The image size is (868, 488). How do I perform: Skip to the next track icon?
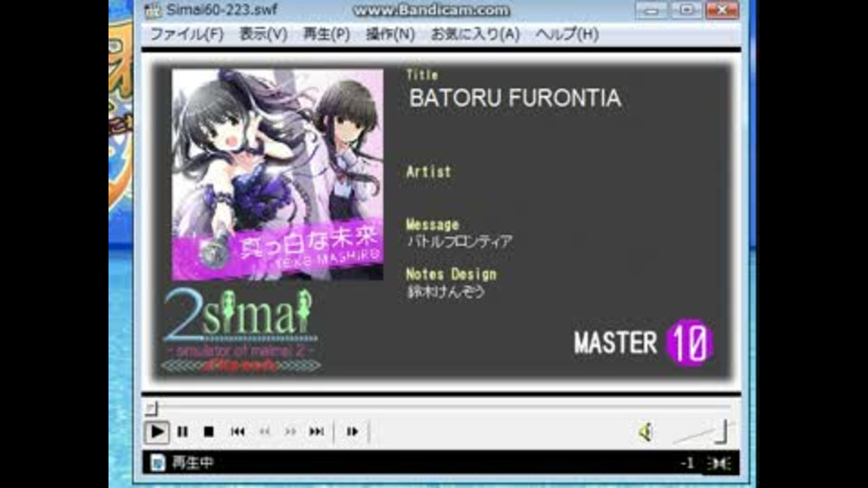pyautogui.click(x=316, y=432)
